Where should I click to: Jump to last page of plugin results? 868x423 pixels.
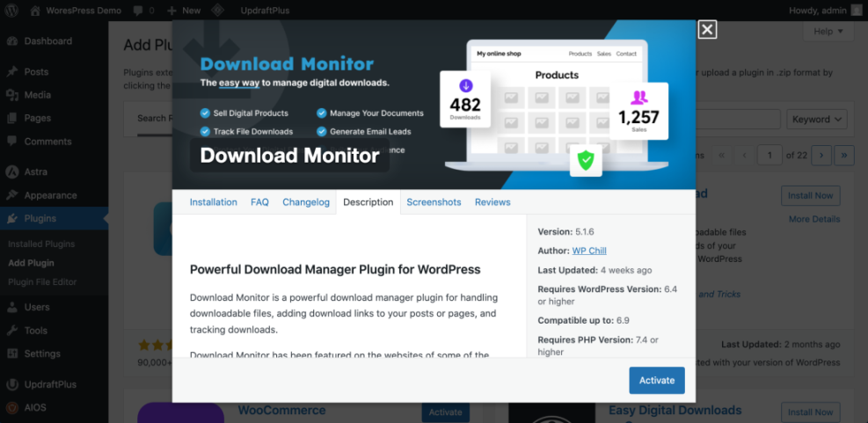[844, 156]
